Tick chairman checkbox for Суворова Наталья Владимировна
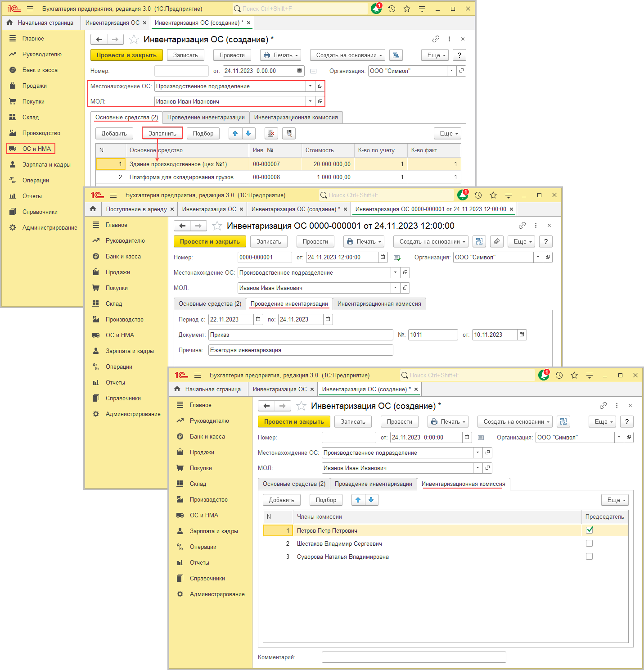644x670 pixels. coord(589,557)
